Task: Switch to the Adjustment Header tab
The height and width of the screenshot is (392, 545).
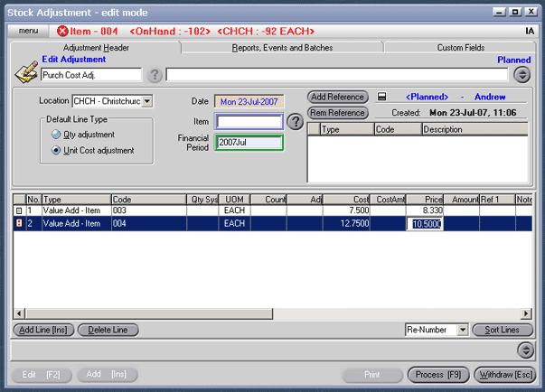Action: [x=96, y=48]
